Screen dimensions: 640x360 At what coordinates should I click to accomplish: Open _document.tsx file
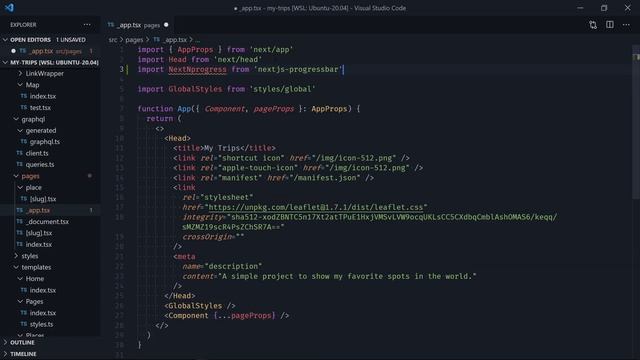47,222
